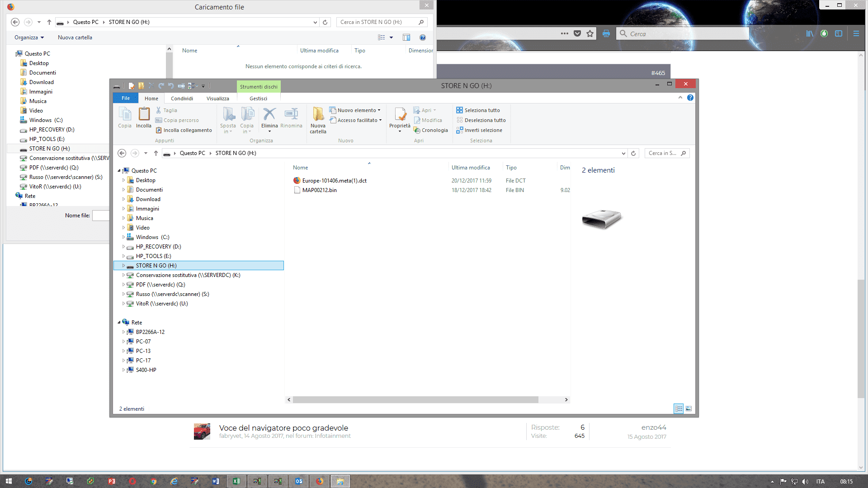Screen dimensions: 868x488
Task: Select S400-HP network computer
Action: (146, 370)
